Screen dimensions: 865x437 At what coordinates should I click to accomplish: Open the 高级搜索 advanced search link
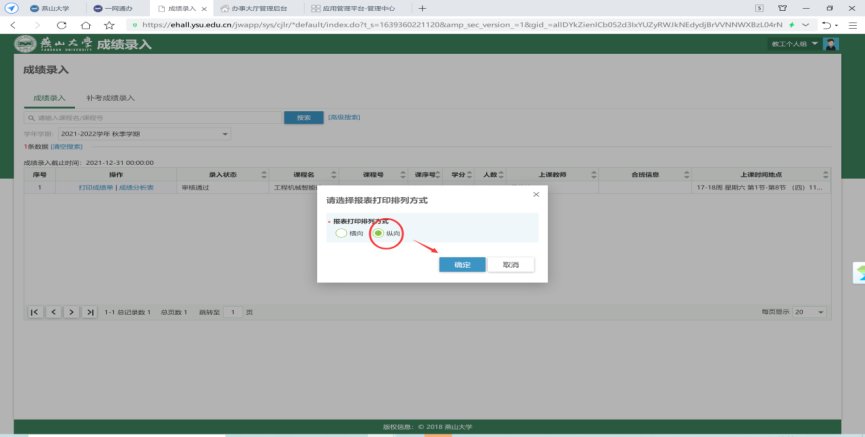click(x=344, y=117)
